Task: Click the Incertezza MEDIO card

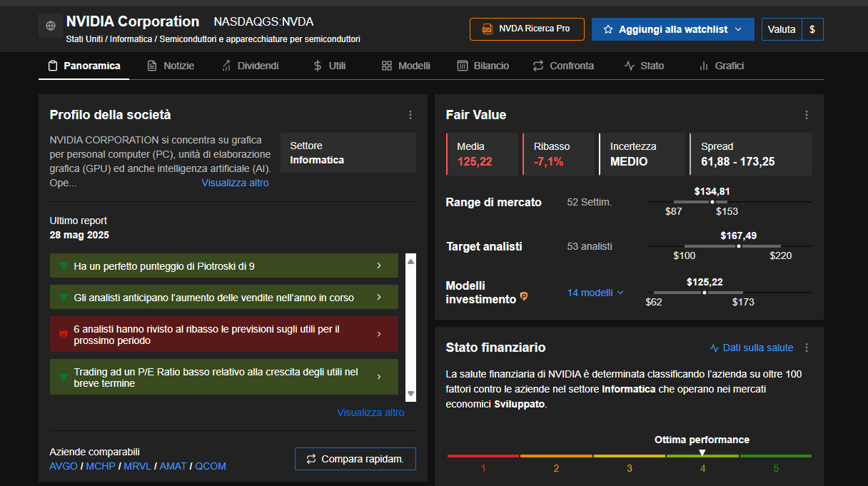Action: point(642,154)
